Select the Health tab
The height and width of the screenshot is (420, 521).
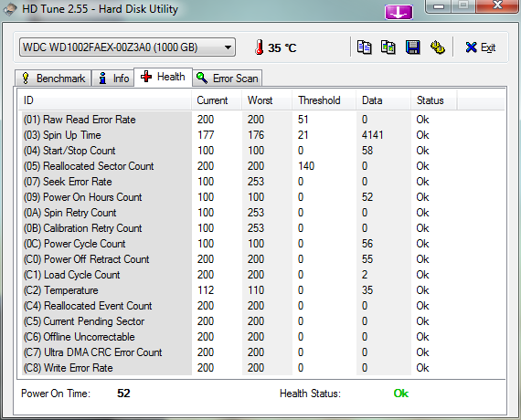[x=163, y=77]
